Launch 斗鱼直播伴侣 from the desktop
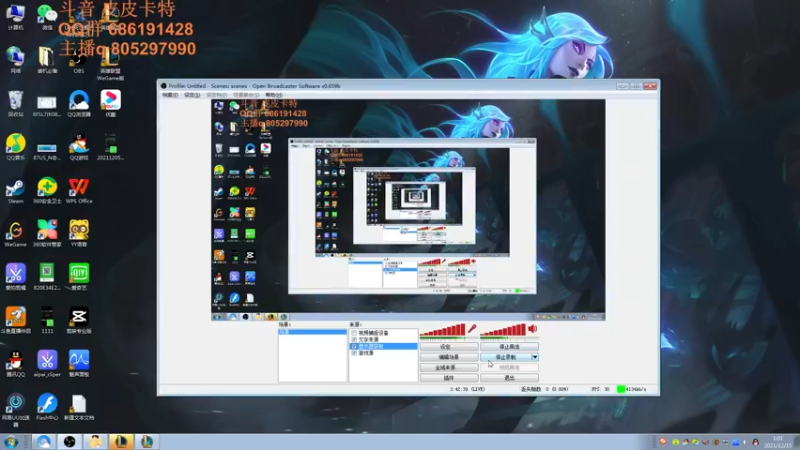The width and height of the screenshot is (800, 450). pyautogui.click(x=15, y=320)
